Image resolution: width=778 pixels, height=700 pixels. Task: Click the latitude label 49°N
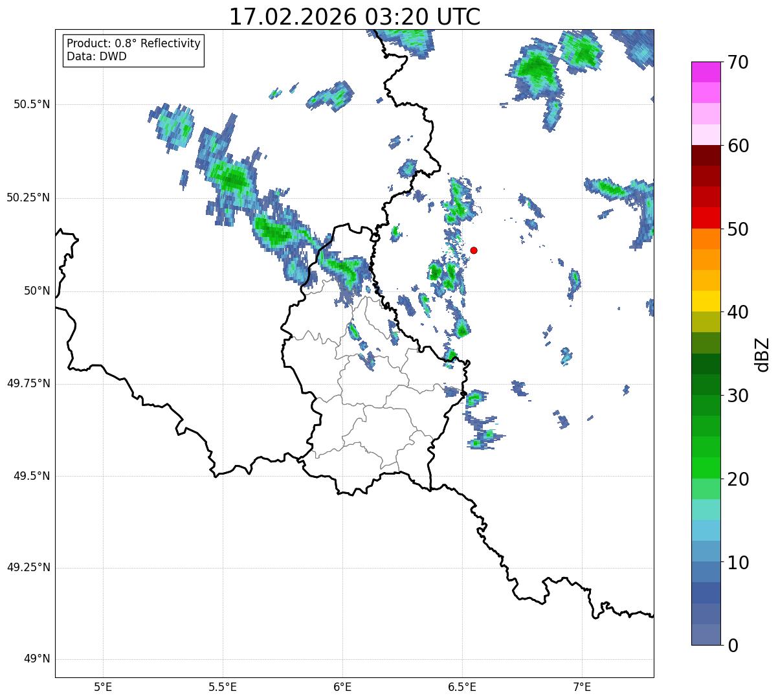[37, 659]
